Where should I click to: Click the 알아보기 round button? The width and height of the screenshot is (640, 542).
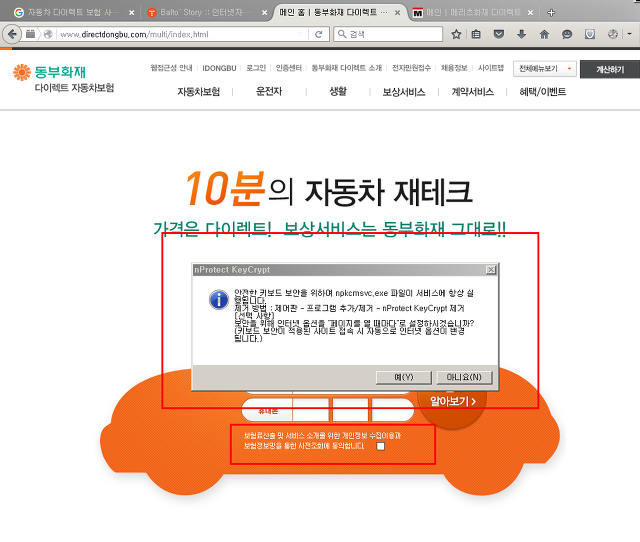[x=452, y=402]
